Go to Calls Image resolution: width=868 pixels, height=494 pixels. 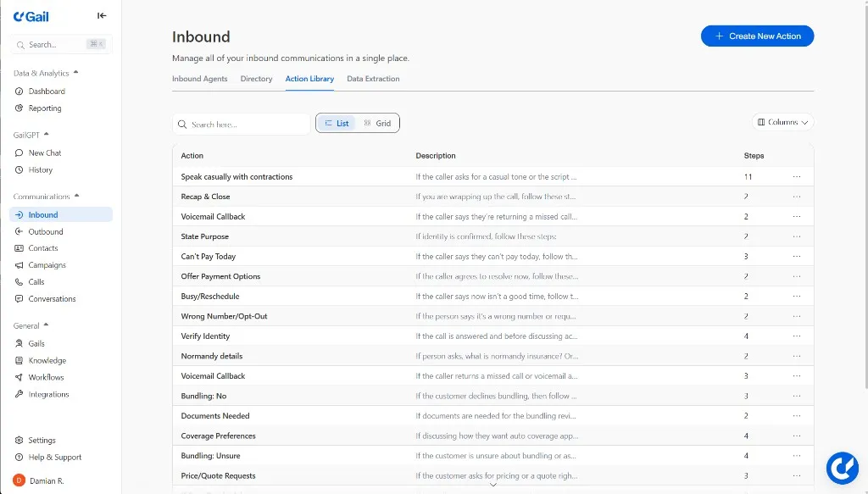[36, 282]
